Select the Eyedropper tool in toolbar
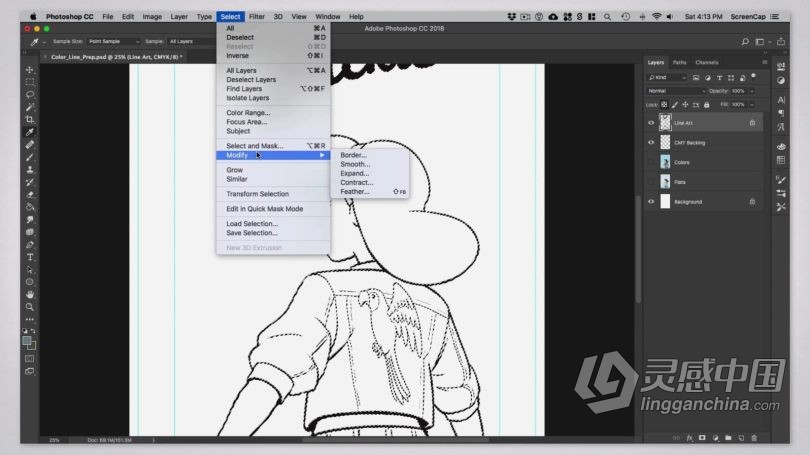Viewport: 810px width, 455px height. pos(30,132)
